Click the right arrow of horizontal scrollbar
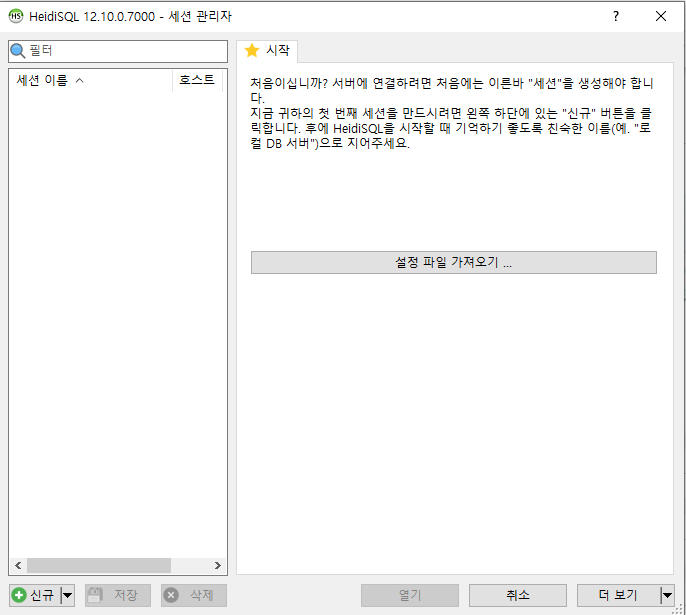Screen dimensions: 686x615 click(217, 566)
